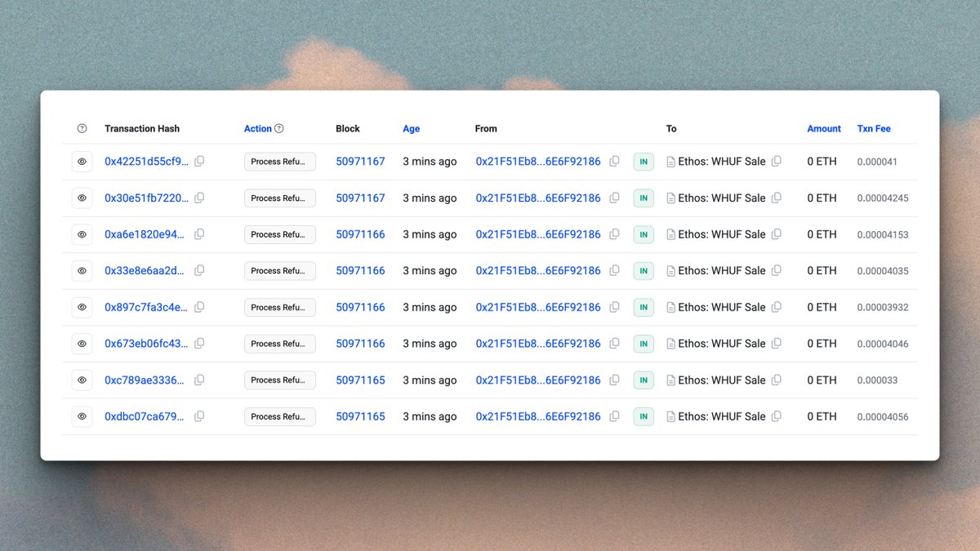Open Ethos: WHUF Sale in 0x30e51fb7220… row
Image resolution: width=980 pixels, height=551 pixels.
722,198
